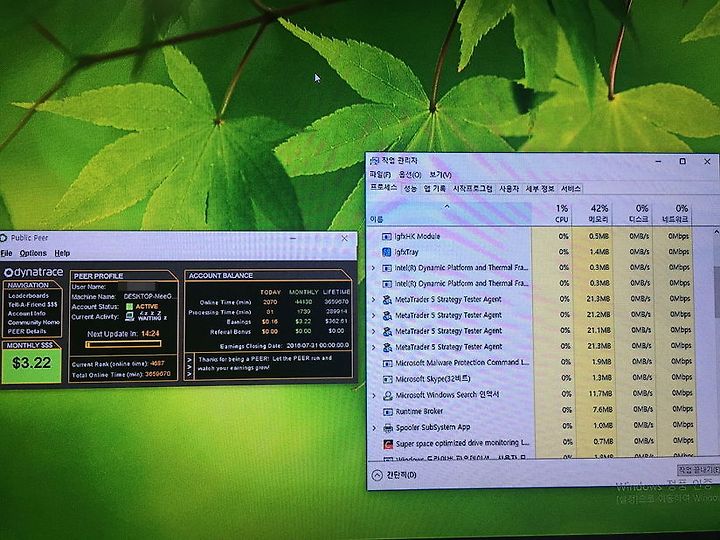The image size is (720, 540).
Task: Click the dynatrace logo in Public Peer
Action: 34,272
